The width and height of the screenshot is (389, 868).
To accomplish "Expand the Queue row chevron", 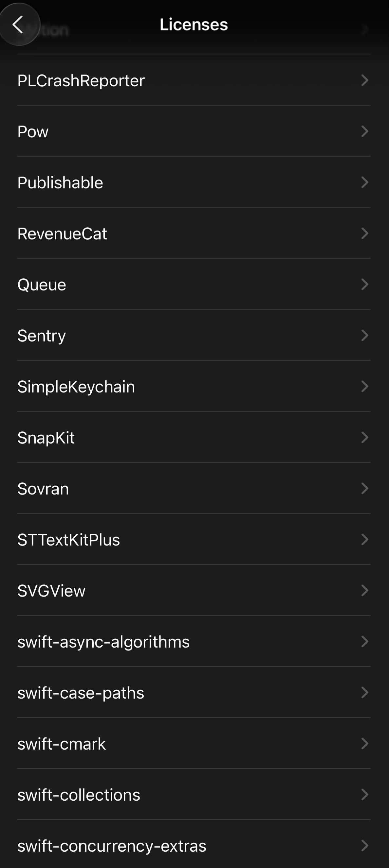I will [364, 285].
